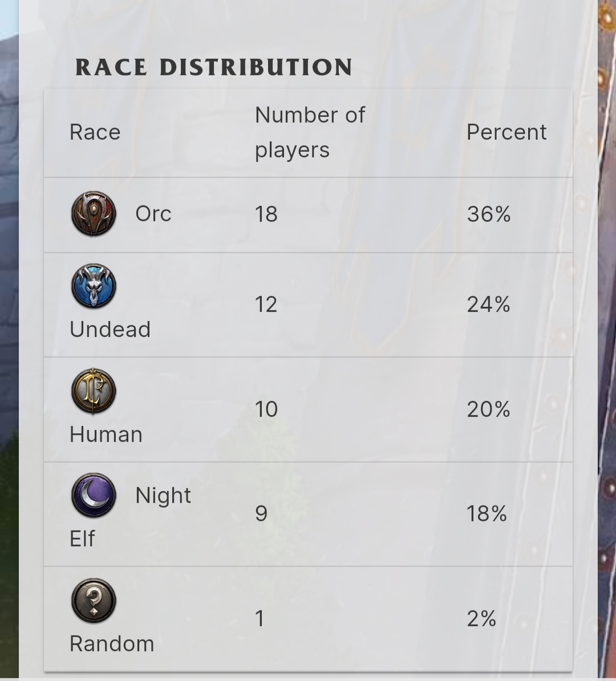The height and width of the screenshot is (681, 616).
Task: Click the Random race label
Action: (112, 644)
